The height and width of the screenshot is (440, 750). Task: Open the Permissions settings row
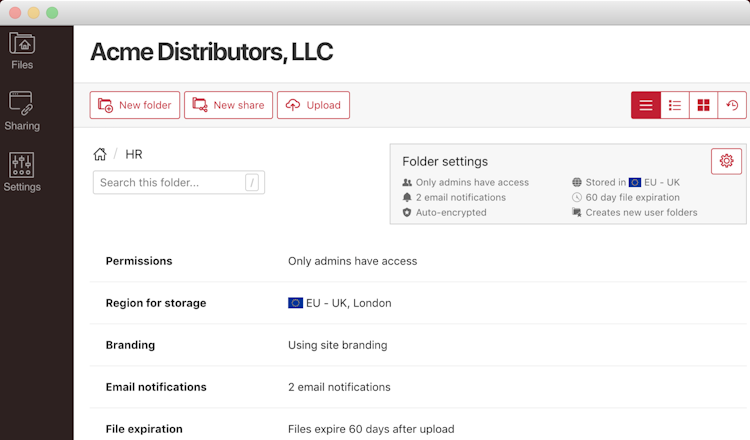pos(418,261)
